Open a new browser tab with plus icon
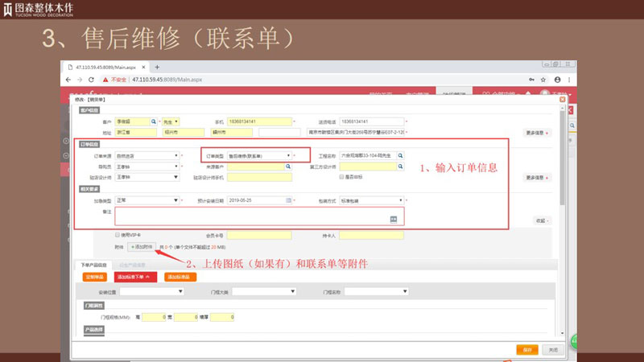644x362 pixels. click(157, 67)
